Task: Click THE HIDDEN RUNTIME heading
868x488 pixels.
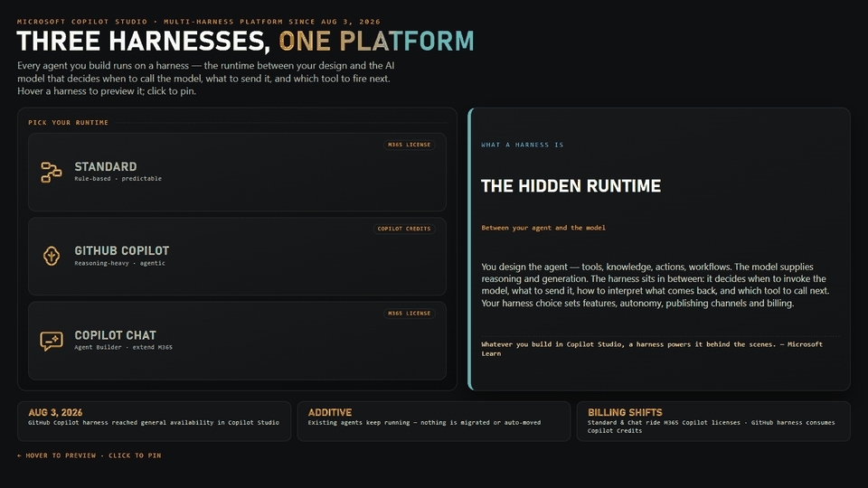Action: 571,186
